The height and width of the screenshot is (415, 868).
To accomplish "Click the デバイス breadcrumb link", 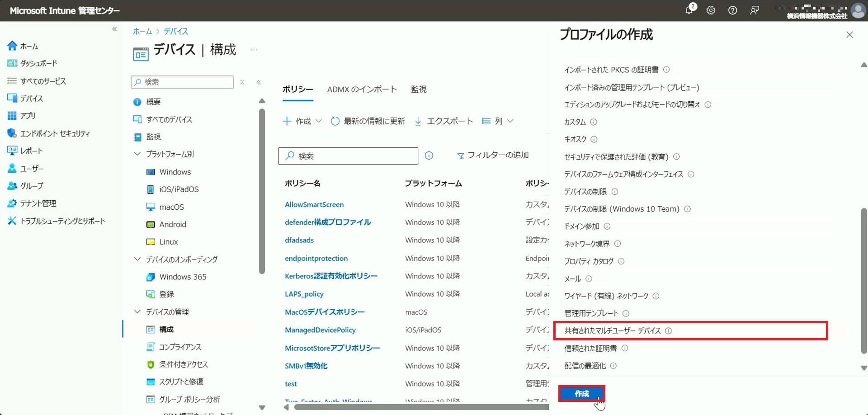I will pos(176,31).
